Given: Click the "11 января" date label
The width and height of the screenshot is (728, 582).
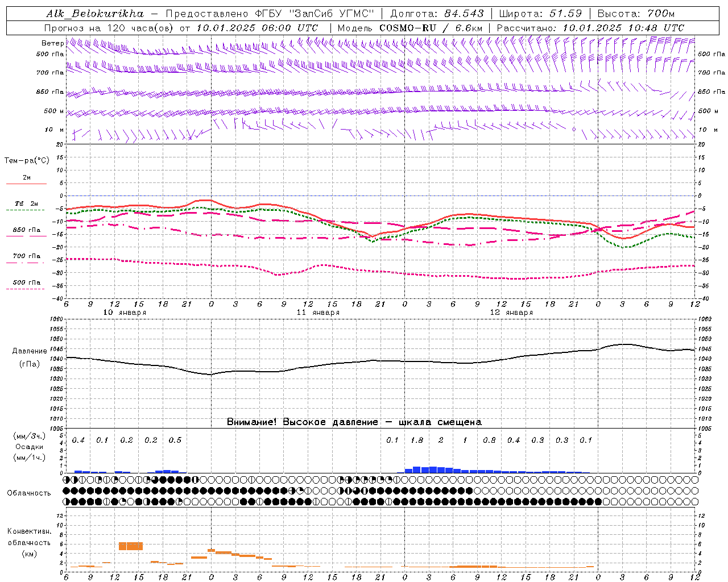Looking at the screenshot, I should (318, 313).
